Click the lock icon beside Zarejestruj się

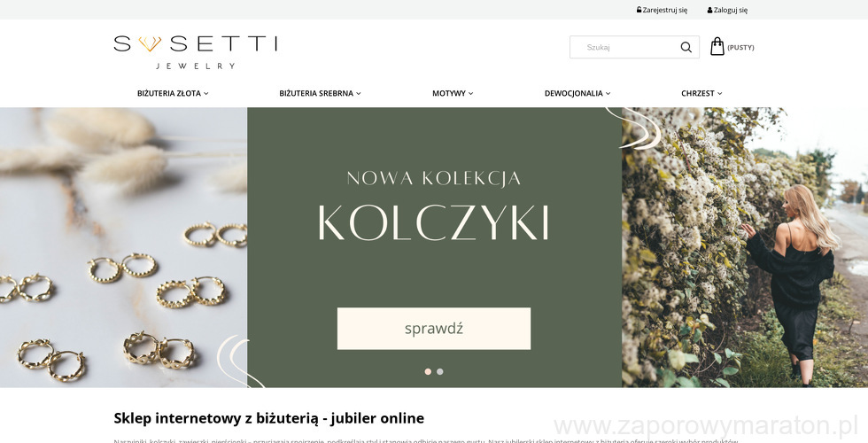[639, 10]
